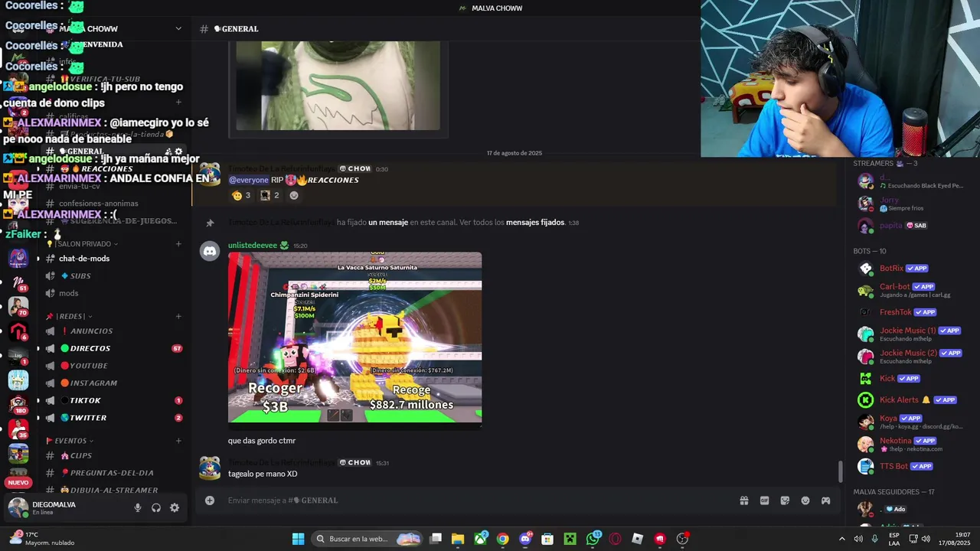Add channel to REDES category
This screenshot has height=551, width=980.
pos(178,316)
